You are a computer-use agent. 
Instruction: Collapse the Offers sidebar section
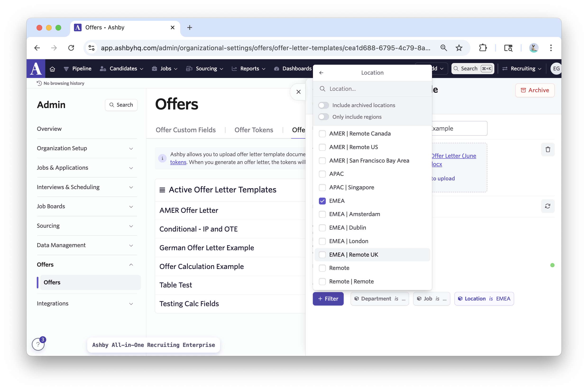click(x=87, y=264)
